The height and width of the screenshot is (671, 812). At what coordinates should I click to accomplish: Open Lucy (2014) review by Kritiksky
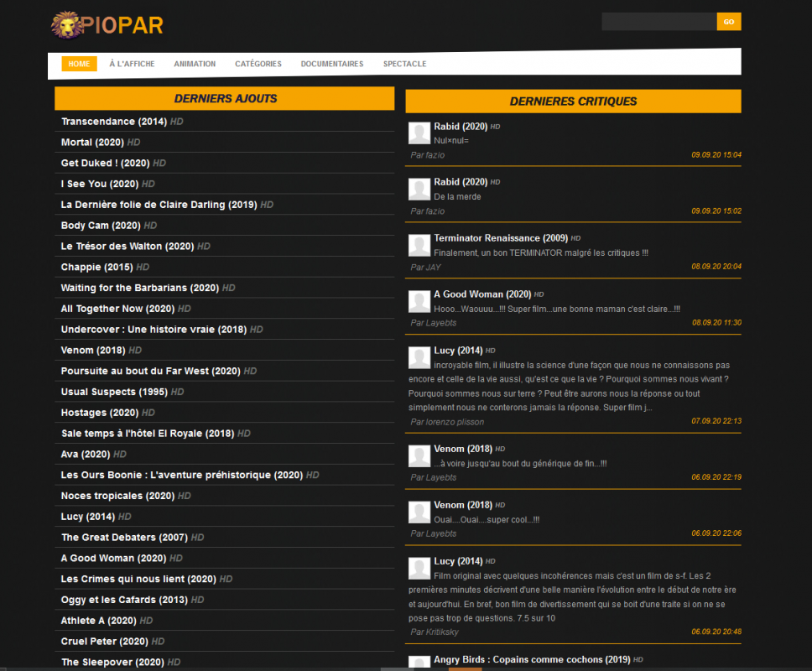pyautogui.click(x=458, y=561)
